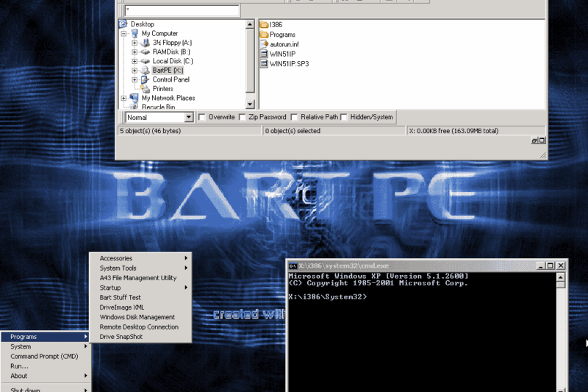The width and height of the screenshot is (588, 392).
Task: Select the I386 folder icon
Action: click(264, 25)
